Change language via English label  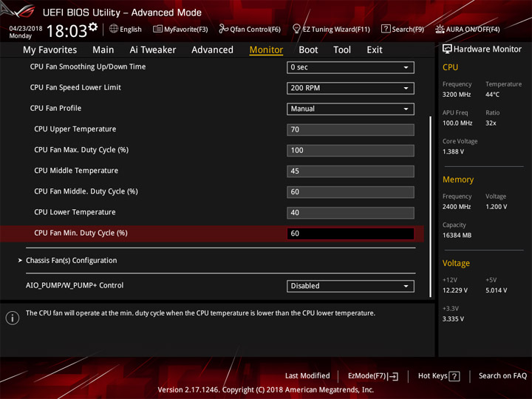tap(131, 29)
